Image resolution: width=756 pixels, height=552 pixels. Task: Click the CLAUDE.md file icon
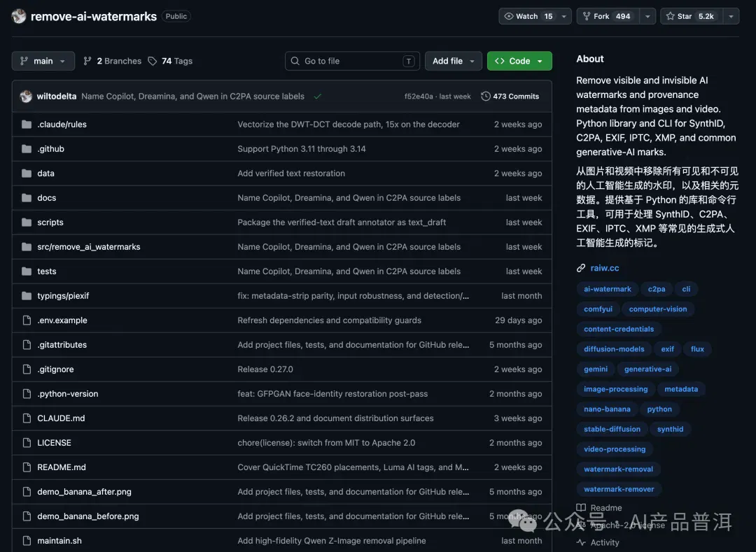[x=27, y=418]
